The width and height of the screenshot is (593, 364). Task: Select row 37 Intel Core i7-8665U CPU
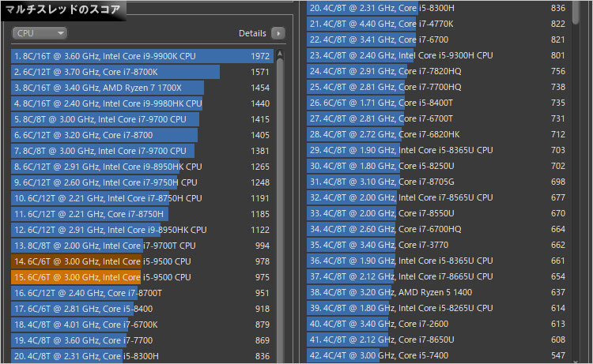click(438, 277)
